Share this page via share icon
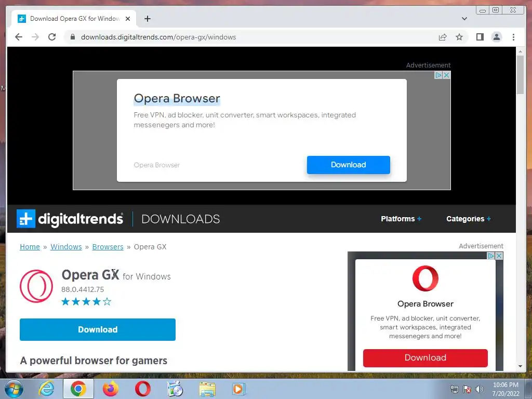Screen dimensions: 532x399 443,37
